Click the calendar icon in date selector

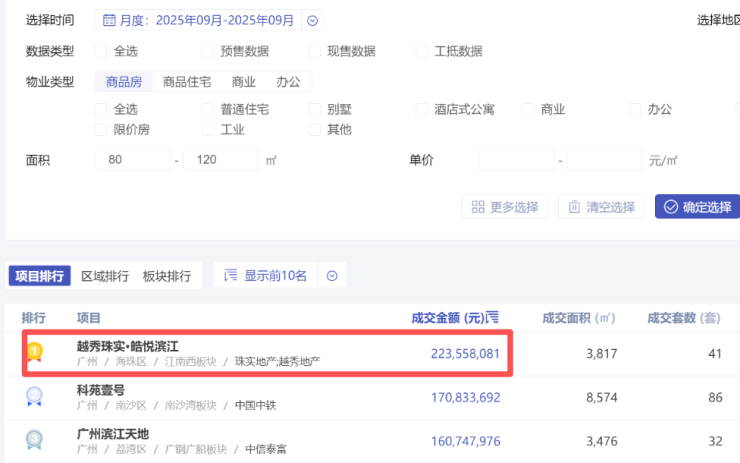click(x=108, y=20)
